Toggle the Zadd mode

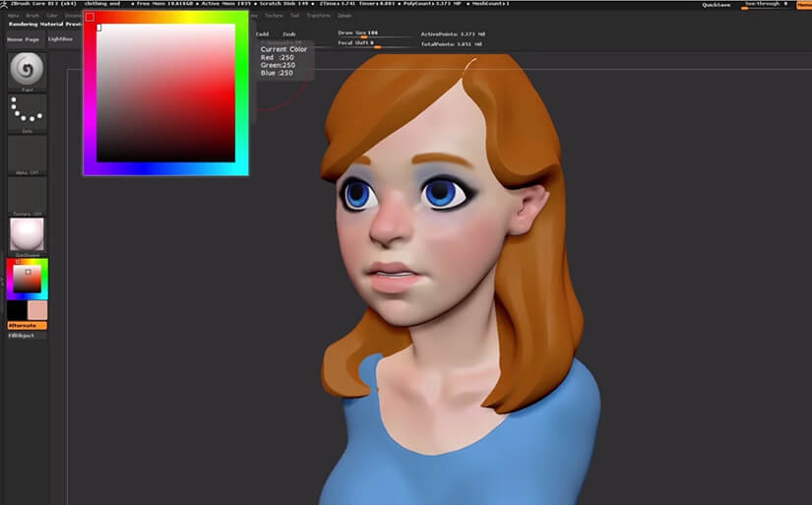pyautogui.click(x=262, y=34)
